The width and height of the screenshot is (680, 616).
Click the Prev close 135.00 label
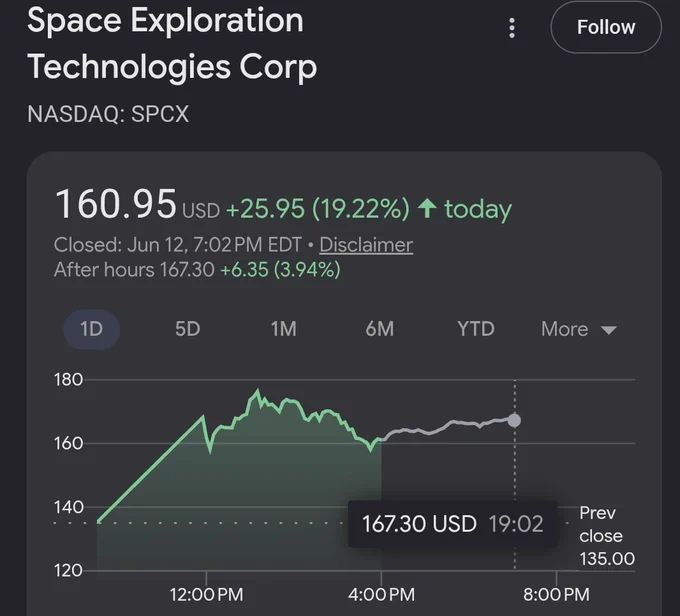pos(607,536)
